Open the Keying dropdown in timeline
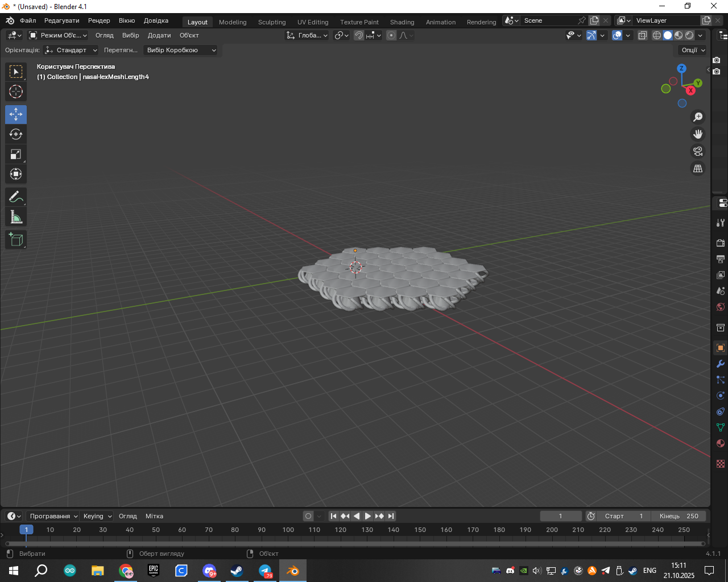Screen dimensions: 728x582 [97, 516]
